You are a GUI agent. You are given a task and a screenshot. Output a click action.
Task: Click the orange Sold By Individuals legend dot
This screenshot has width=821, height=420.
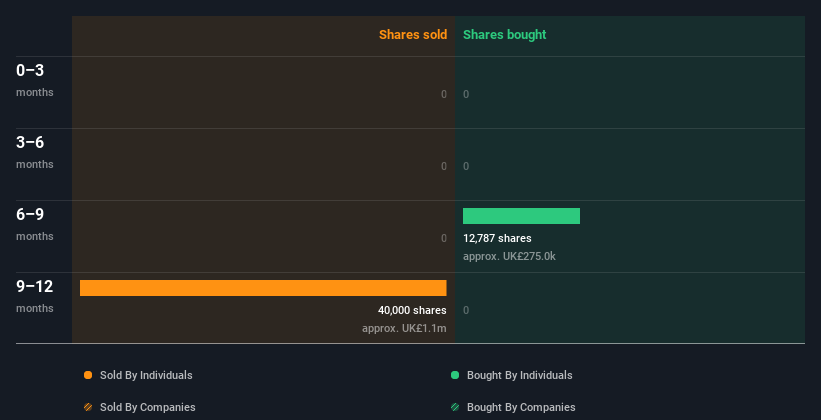(x=88, y=375)
